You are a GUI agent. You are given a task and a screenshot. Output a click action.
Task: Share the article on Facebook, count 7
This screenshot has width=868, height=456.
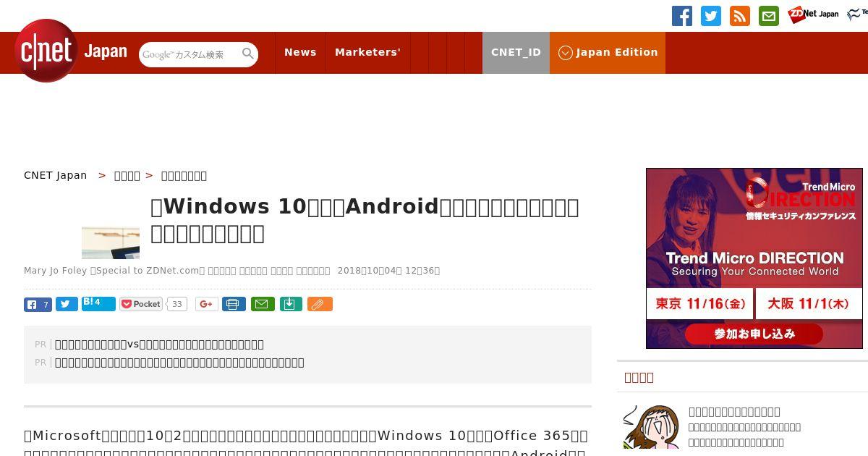click(38, 305)
